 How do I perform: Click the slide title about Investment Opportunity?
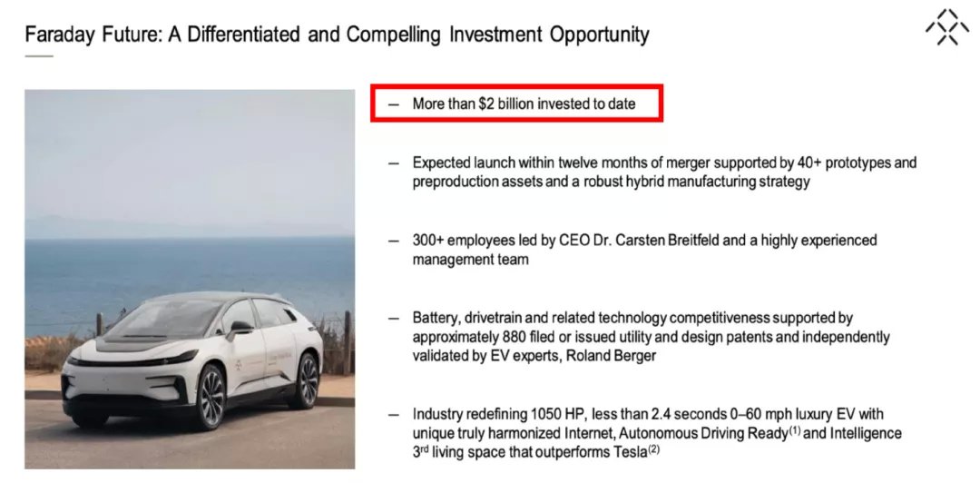tap(337, 34)
